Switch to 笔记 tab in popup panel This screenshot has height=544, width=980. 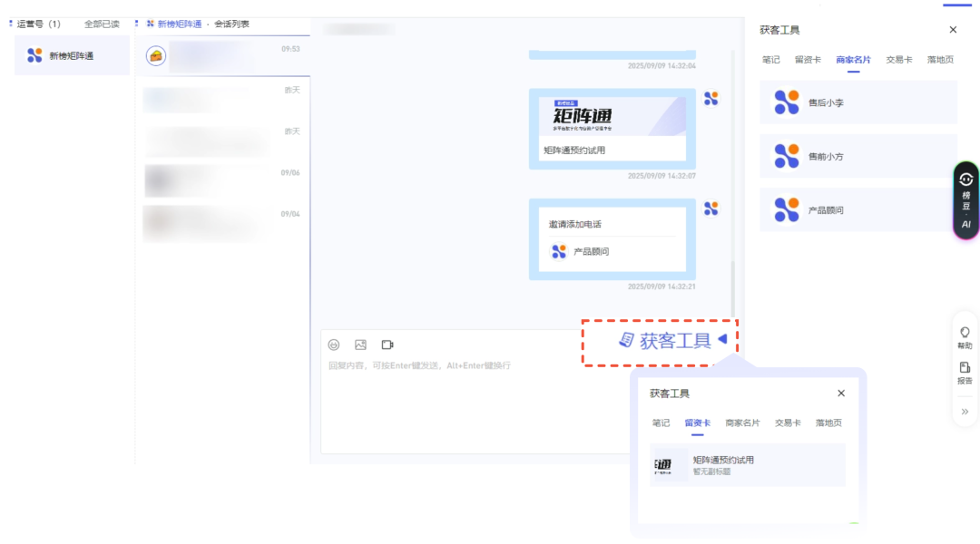[661, 423]
